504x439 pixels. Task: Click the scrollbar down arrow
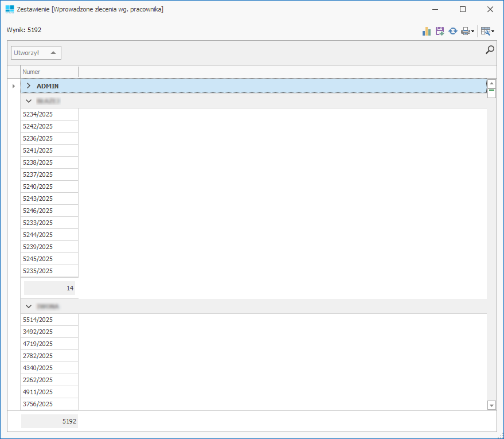[x=491, y=405]
